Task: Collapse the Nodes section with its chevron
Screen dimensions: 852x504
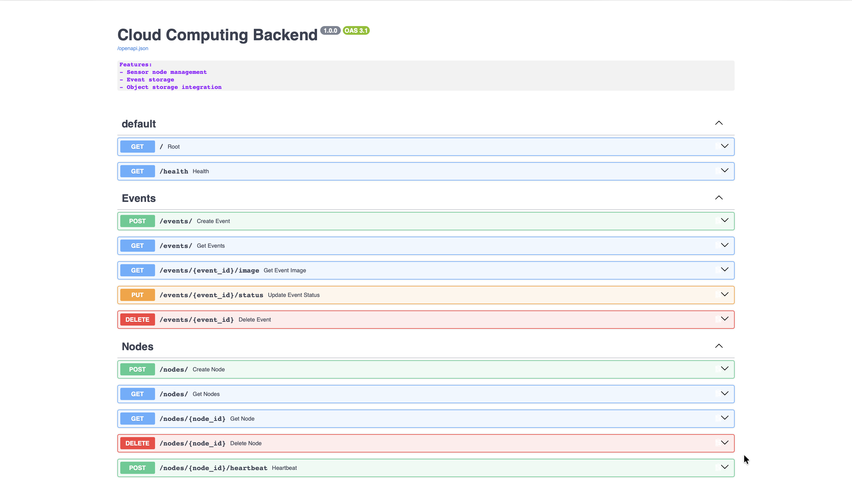Action: [x=719, y=346]
